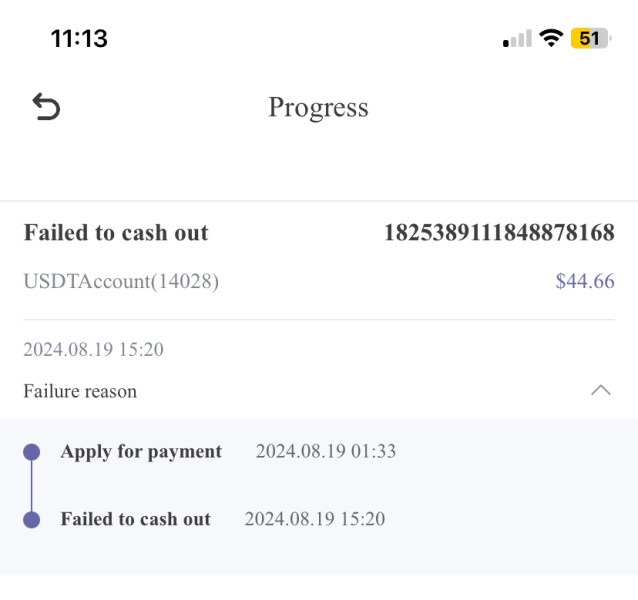
Task: Tap the timeline's 2024.08.19 15:20 timestamp
Action: pyautogui.click(x=315, y=519)
